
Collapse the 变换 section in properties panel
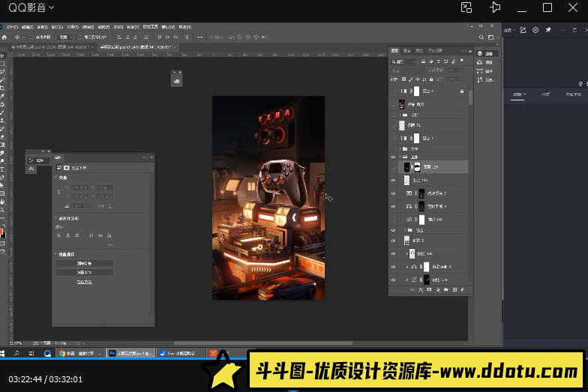click(56, 178)
